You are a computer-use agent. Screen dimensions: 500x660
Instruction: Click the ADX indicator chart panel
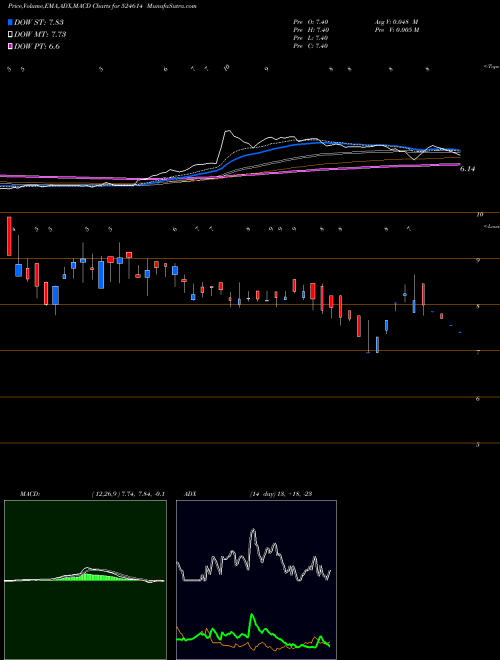tap(256, 580)
